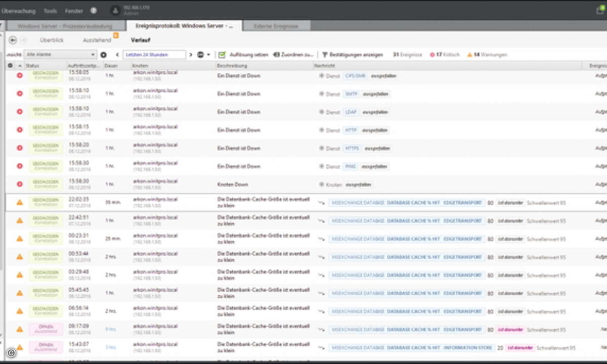Open the Ausstehend sub-tab
607x364 pixels.
97,40
